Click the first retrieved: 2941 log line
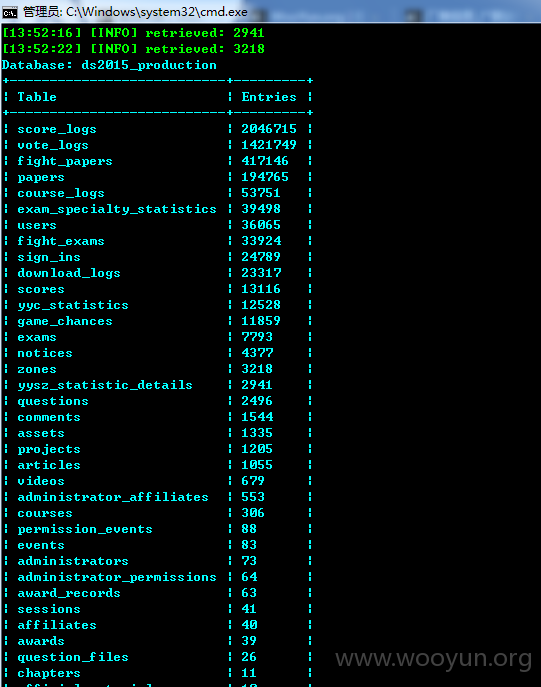 pyautogui.click(x=133, y=33)
